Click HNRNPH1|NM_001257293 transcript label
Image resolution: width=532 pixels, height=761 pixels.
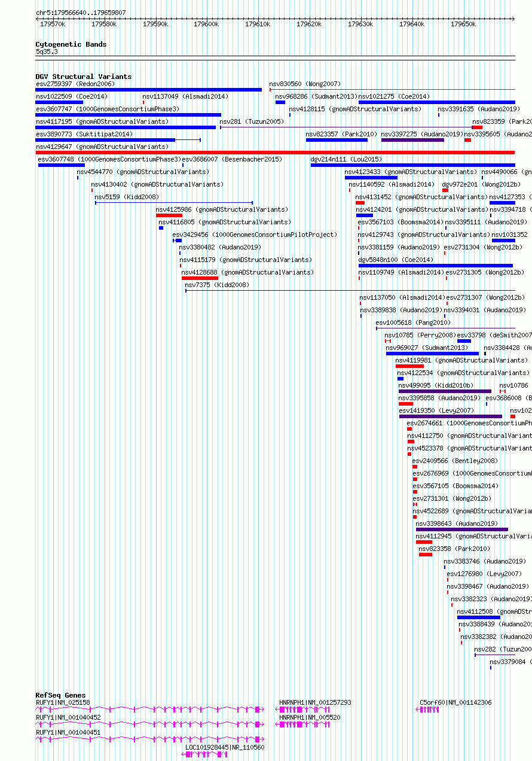[315, 702]
